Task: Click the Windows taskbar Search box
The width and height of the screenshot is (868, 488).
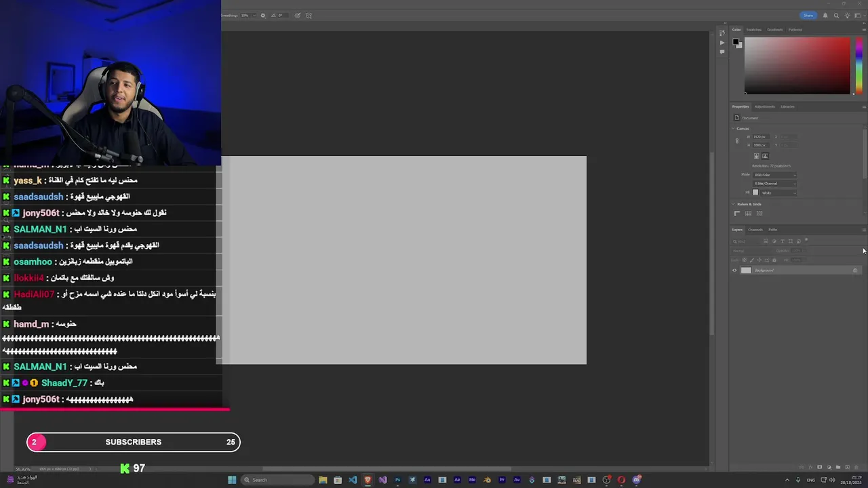Action: (x=279, y=480)
